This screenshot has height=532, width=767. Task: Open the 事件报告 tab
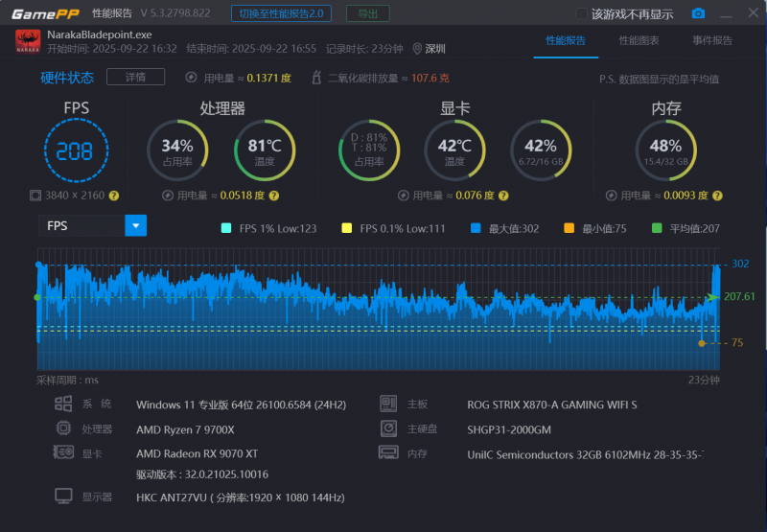point(711,40)
